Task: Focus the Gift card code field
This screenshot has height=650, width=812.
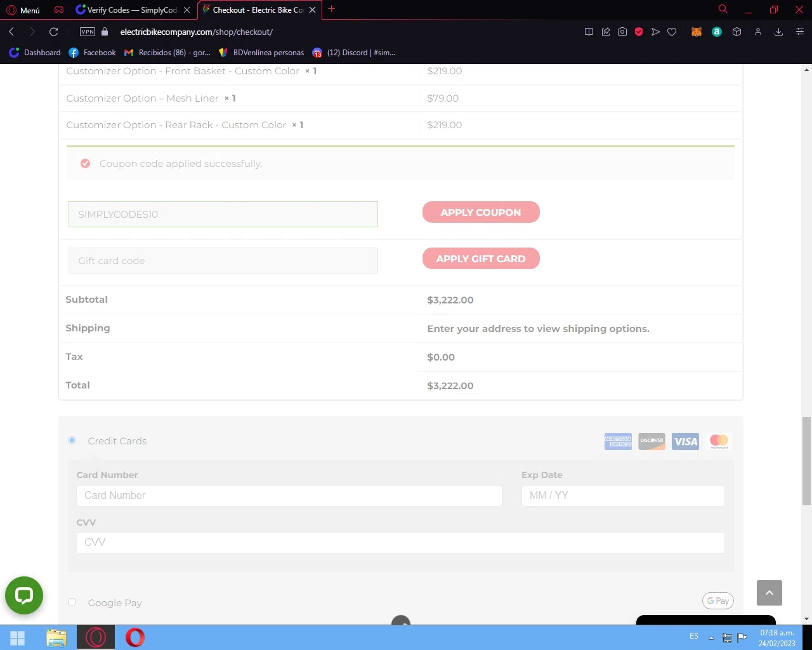Action: tap(223, 260)
